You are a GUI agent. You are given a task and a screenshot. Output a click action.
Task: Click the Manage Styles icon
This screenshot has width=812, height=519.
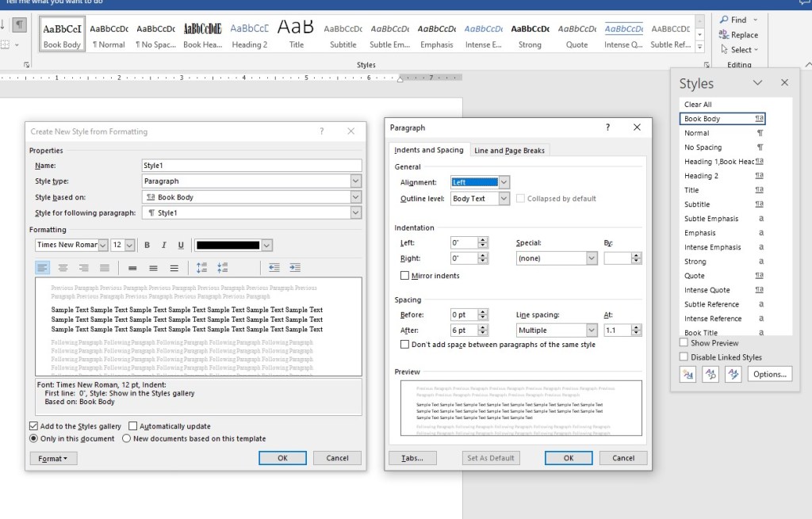click(x=733, y=374)
